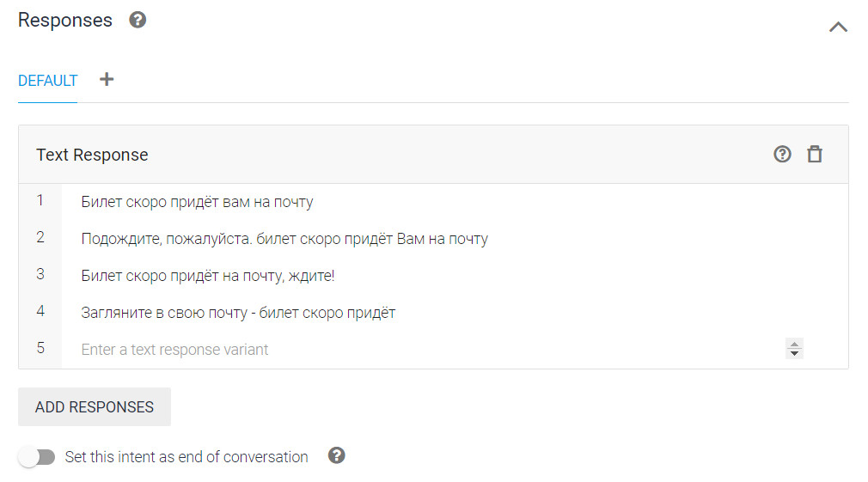Edit response "Билет скоро придёт вам на почту"

(198, 202)
